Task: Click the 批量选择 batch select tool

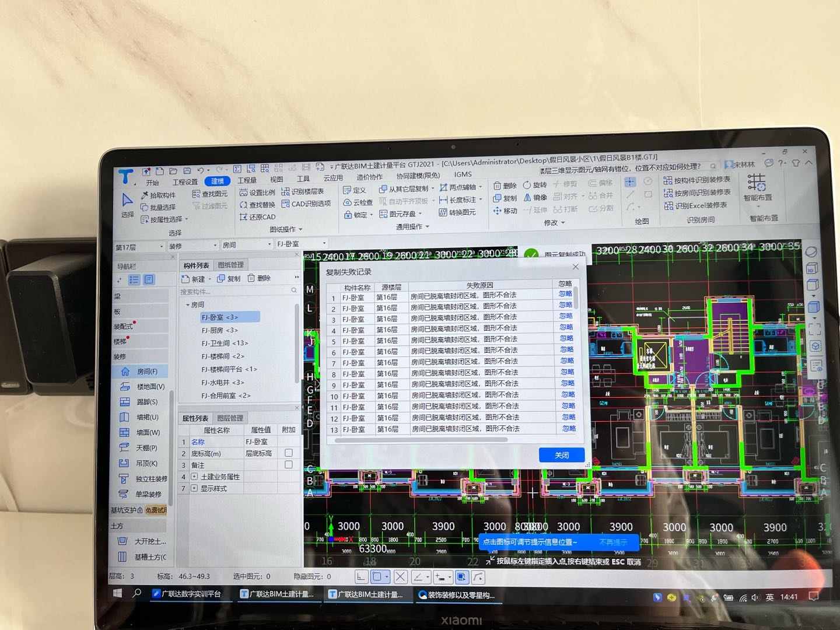Action: tap(158, 207)
